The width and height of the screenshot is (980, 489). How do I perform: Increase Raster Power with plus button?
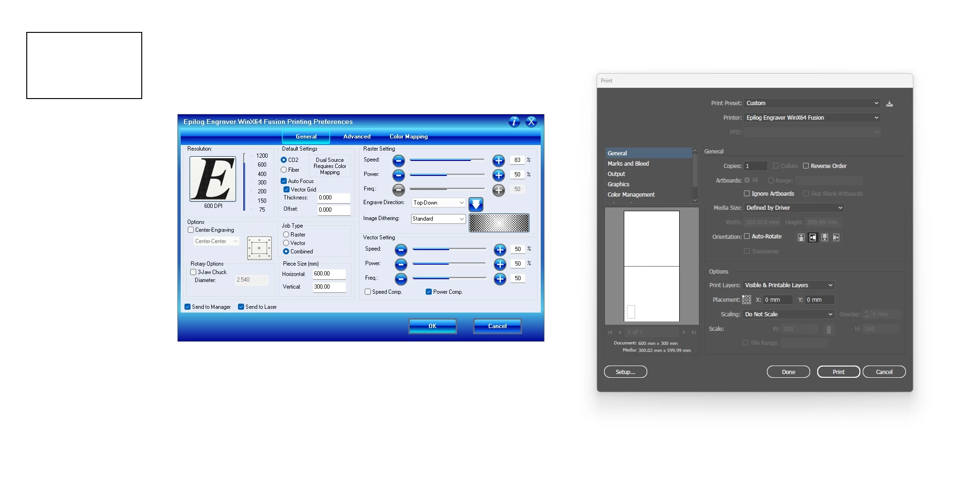[498, 176]
